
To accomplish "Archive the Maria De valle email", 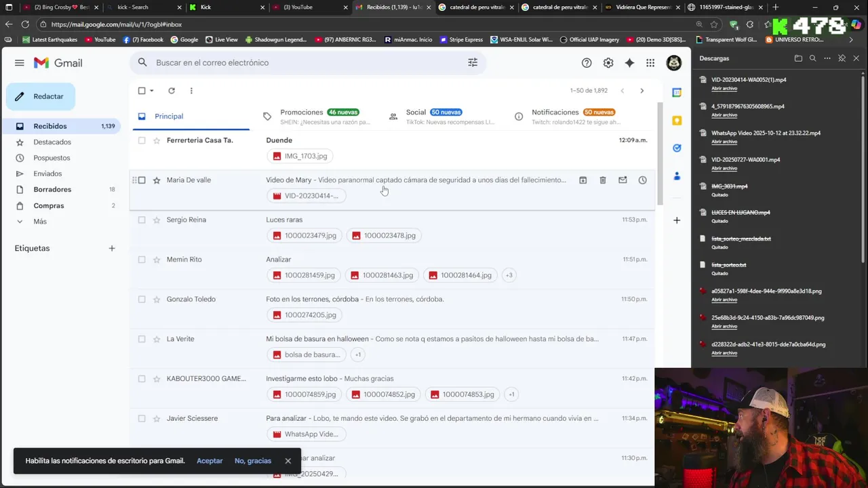I will [x=583, y=180].
